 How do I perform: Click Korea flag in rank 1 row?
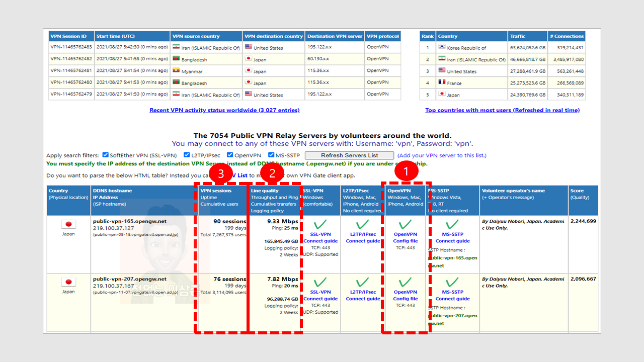click(x=442, y=47)
